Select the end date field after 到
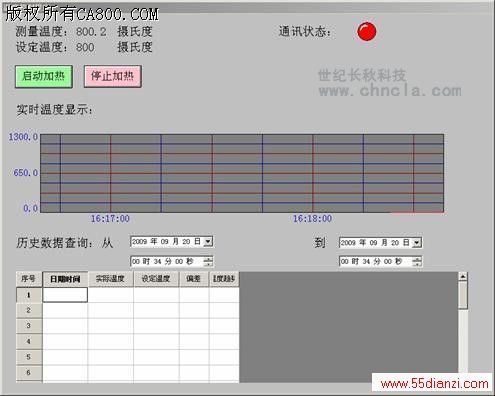Viewport: 495px width, 396px height. tap(380, 243)
